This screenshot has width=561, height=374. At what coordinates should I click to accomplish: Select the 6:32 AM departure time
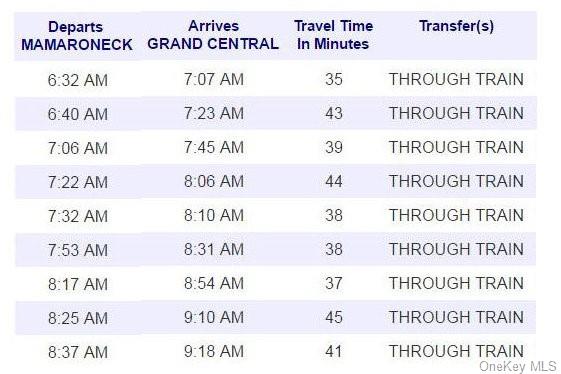click(x=78, y=80)
